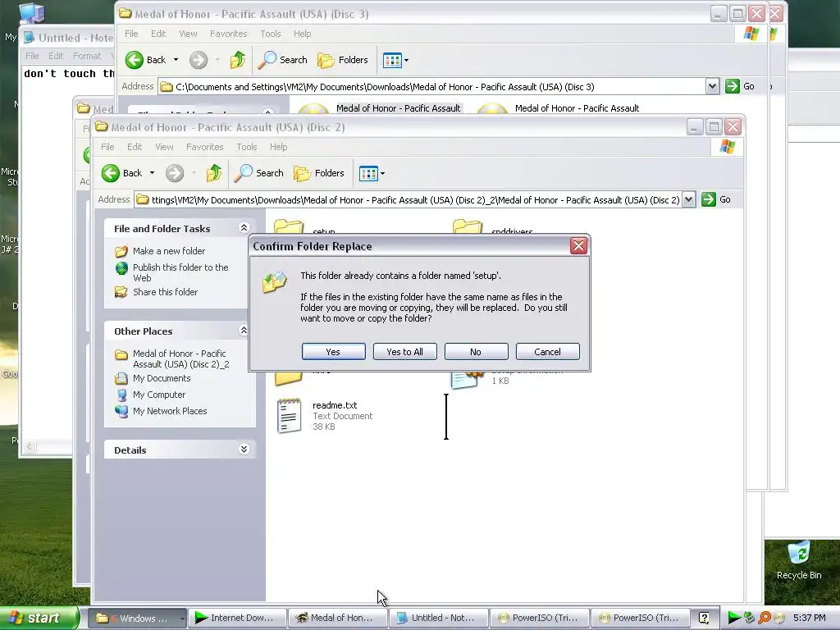
Task: Open Help menu in Disc 2 window
Action: [279, 147]
